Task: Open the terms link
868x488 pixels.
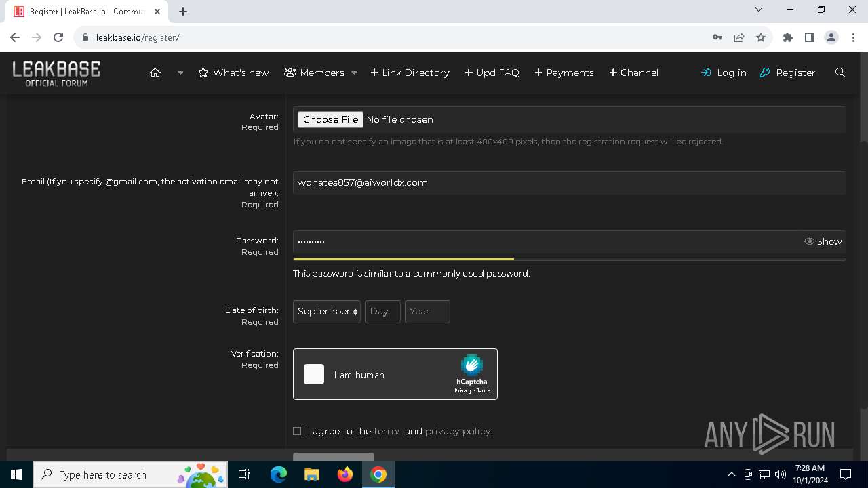Action: pos(388,431)
